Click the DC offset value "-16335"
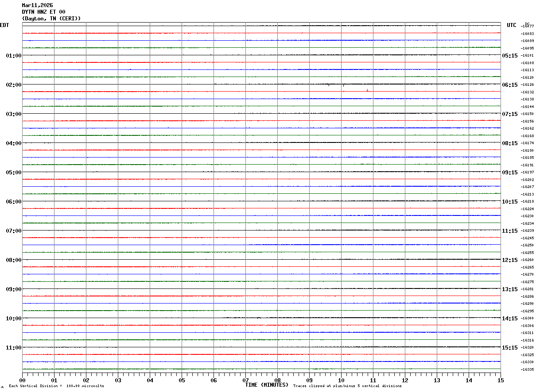The width and height of the screenshot is (536, 392). [x=527, y=370]
